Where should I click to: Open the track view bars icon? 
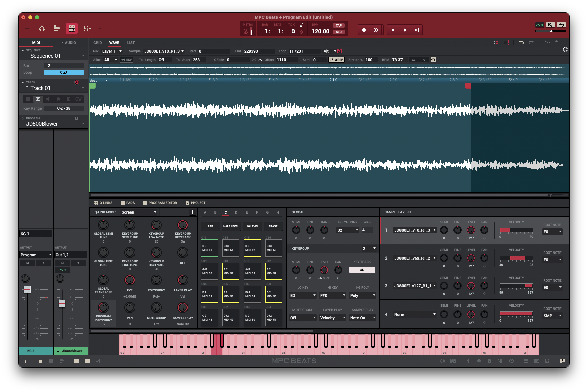click(x=57, y=29)
